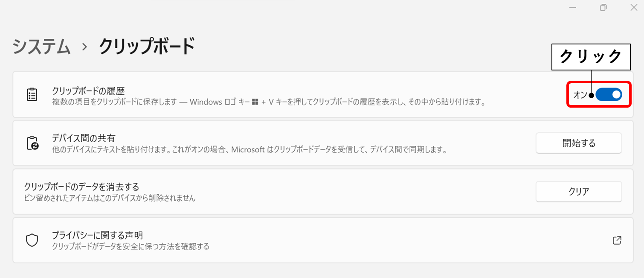Minimize the settings window
The height and width of the screenshot is (278, 644).
tap(572, 7)
